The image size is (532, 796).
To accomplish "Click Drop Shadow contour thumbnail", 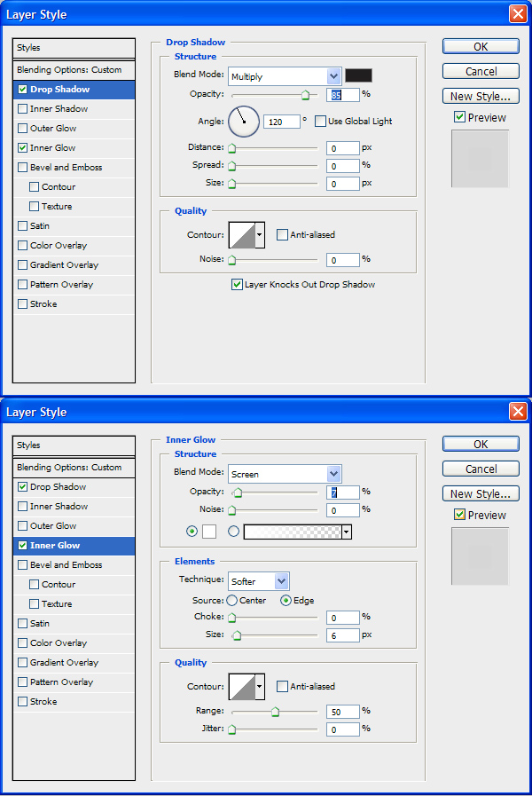I will [242, 234].
